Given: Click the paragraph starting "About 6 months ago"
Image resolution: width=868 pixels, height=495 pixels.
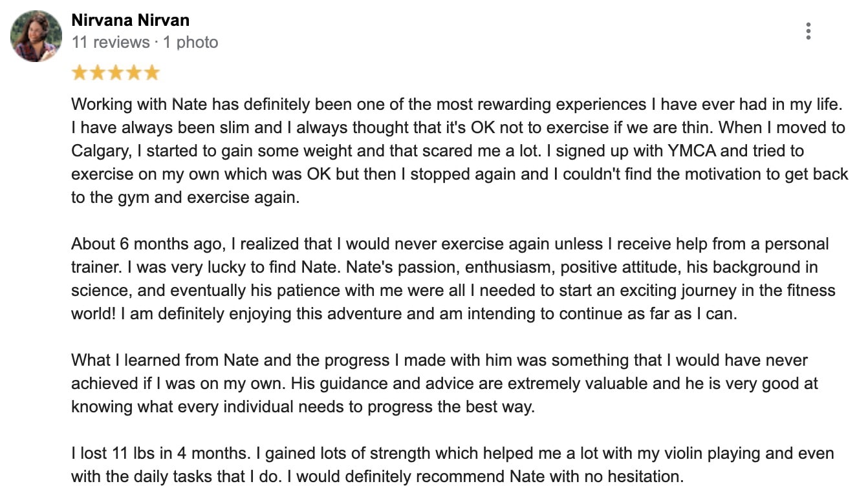Looking at the screenshot, I should [x=453, y=279].
